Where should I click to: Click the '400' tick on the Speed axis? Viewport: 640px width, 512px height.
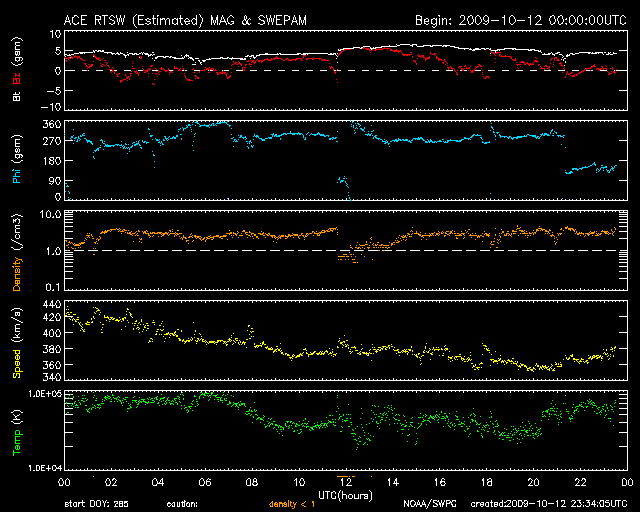point(52,333)
